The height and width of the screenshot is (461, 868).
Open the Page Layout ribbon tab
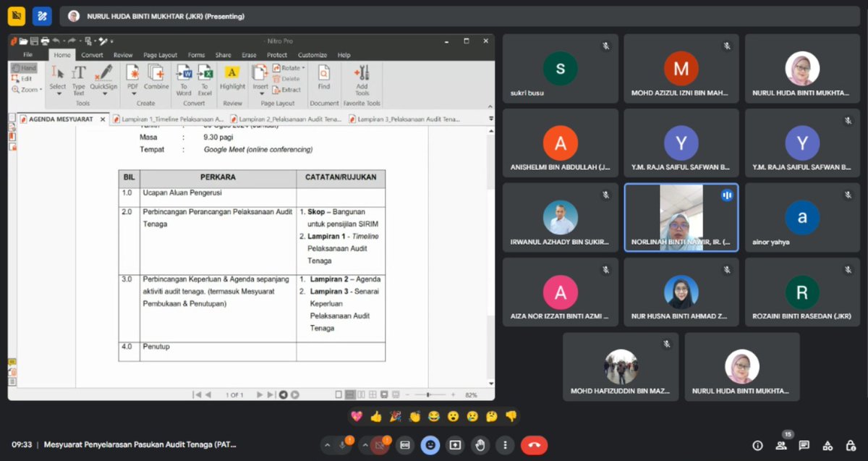[x=160, y=55]
